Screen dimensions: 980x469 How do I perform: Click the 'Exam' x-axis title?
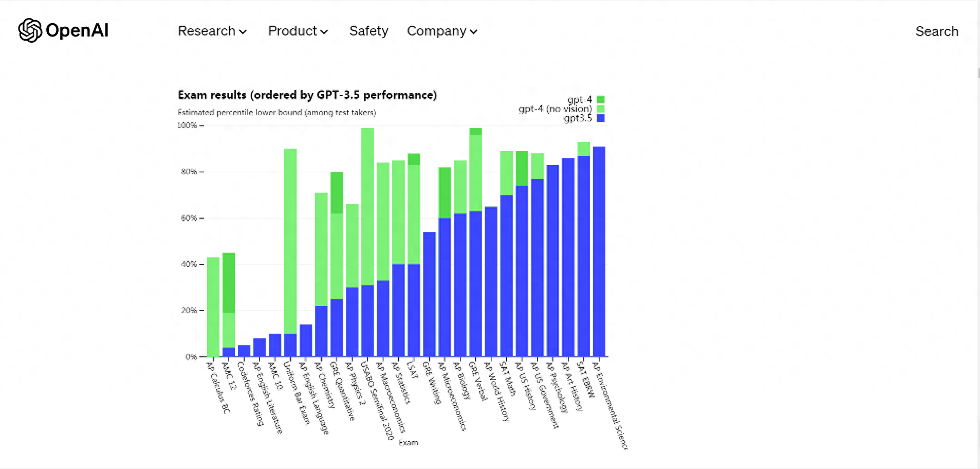click(x=409, y=443)
